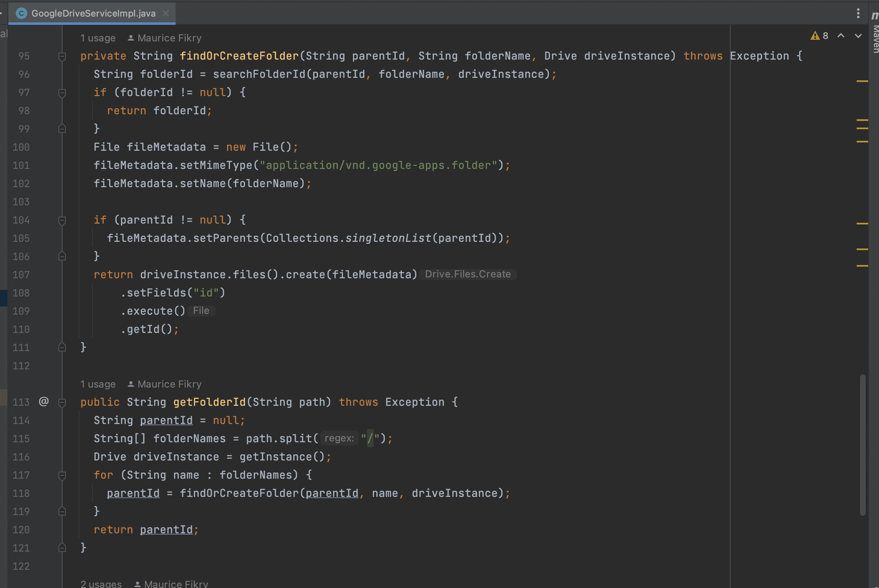Screen dimensions: 879x588
Task: Click fold end marker at line 111
Action: [62, 347]
